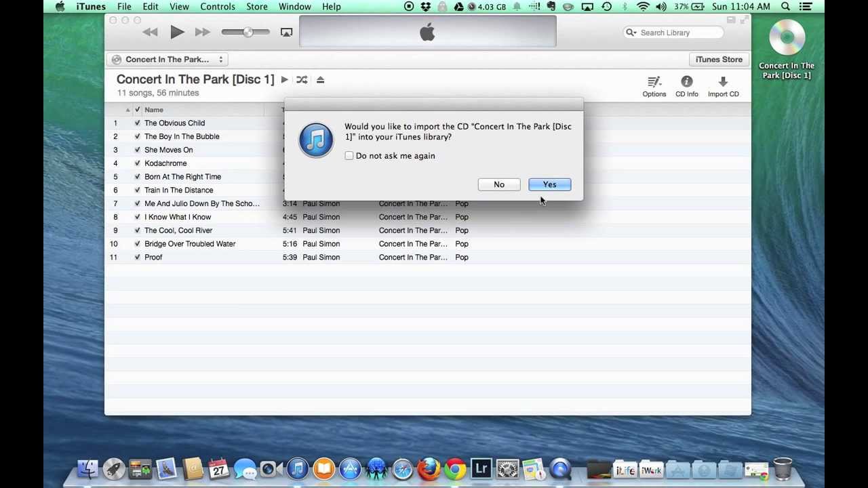Open AirPlay output selector

tap(286, 32)
